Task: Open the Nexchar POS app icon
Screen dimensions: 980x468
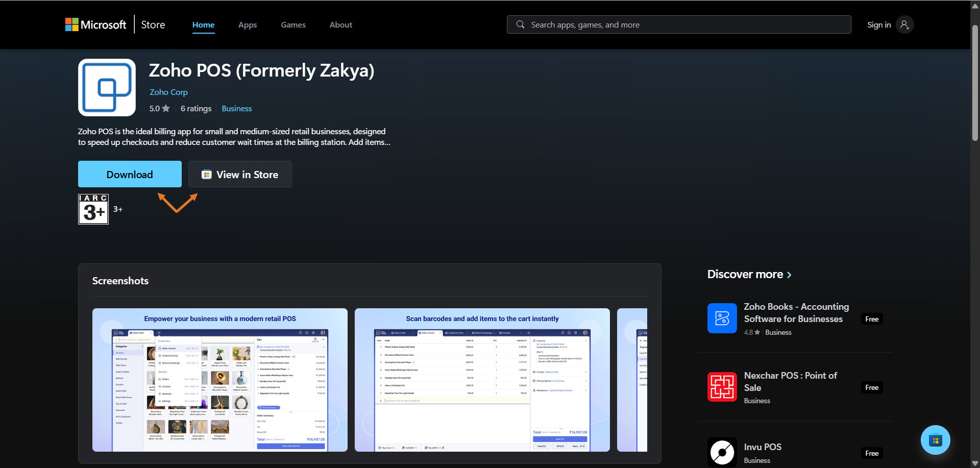Action: tap(722, 387)
